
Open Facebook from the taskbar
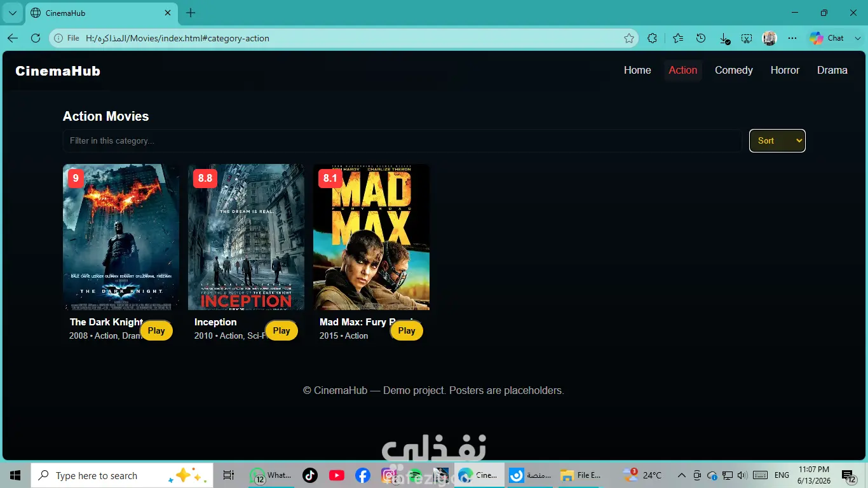click(x=363, y=475)
